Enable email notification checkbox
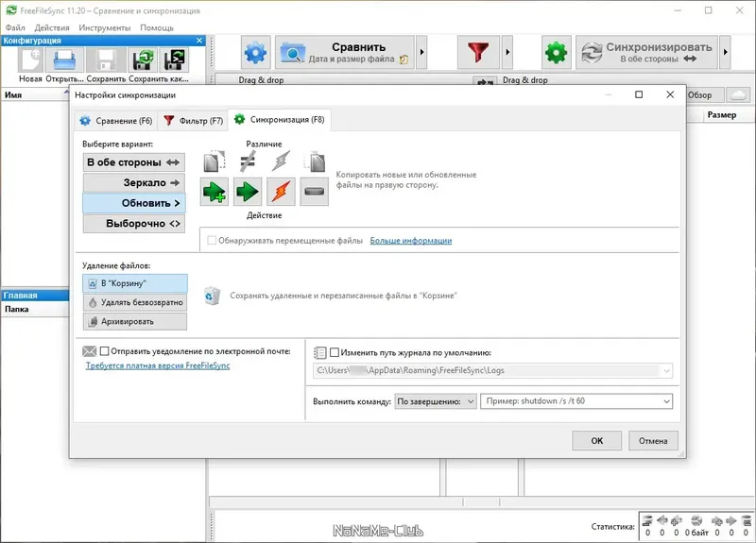This screenshot has height=543, width=756. 104,351
